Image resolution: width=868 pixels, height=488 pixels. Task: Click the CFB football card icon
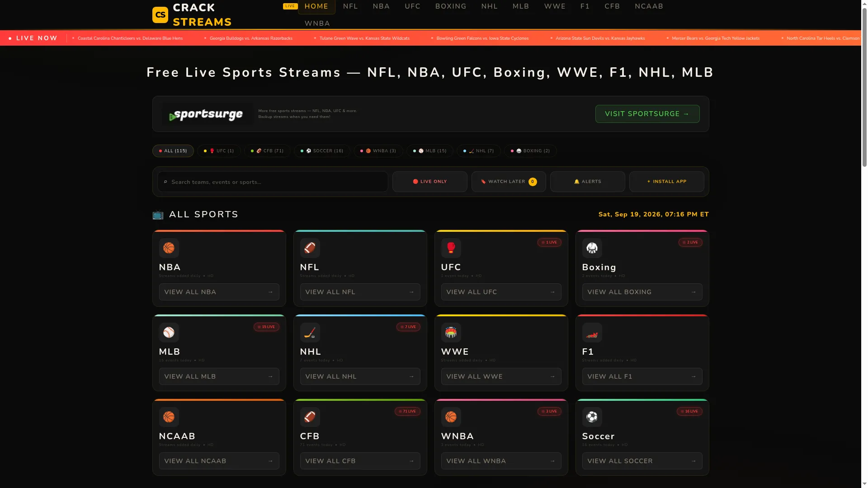(310, 417)
